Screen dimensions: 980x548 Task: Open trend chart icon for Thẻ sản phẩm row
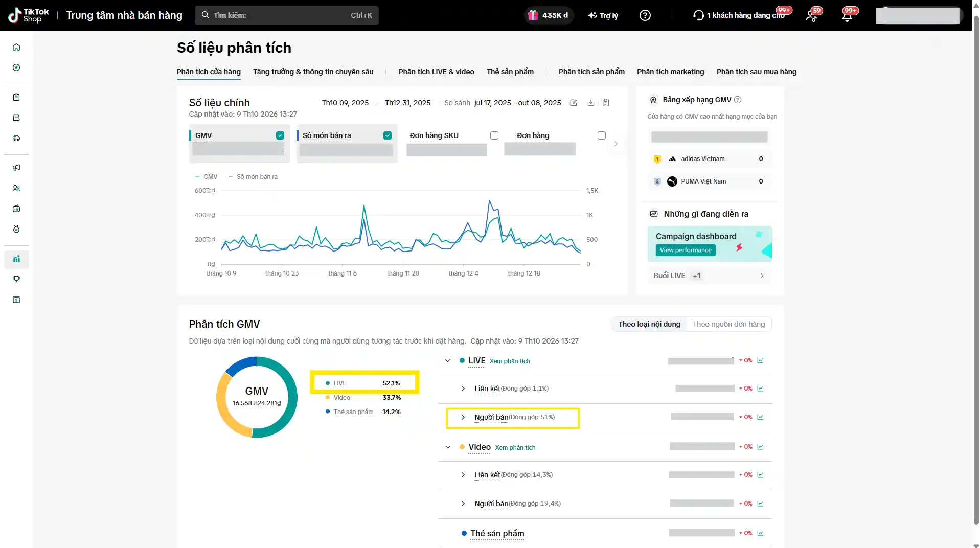point(760,533)
